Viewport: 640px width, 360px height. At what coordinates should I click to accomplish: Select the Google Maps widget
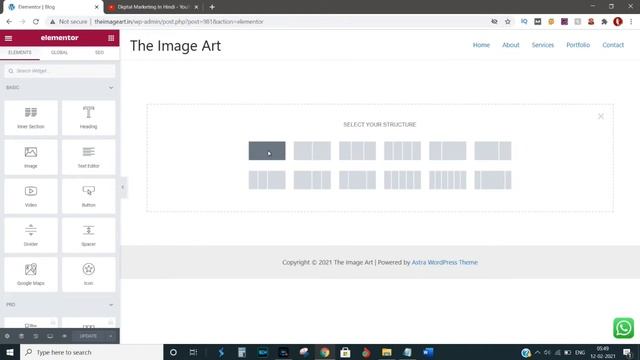[31, 275]
